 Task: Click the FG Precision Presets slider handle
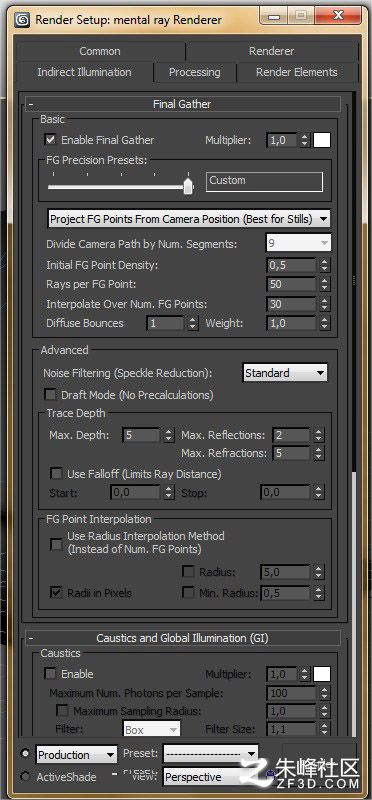[x=188, y=186]
